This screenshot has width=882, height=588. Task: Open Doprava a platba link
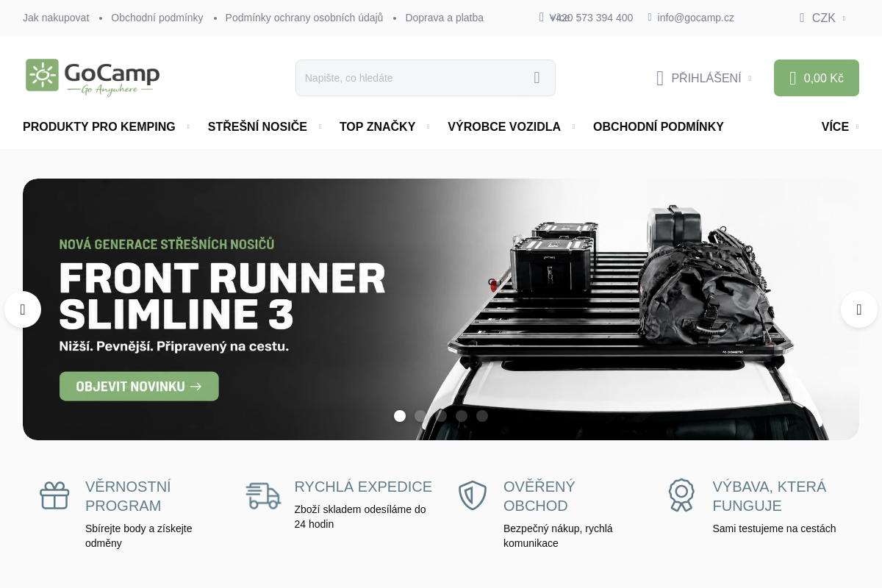point(445,18)
